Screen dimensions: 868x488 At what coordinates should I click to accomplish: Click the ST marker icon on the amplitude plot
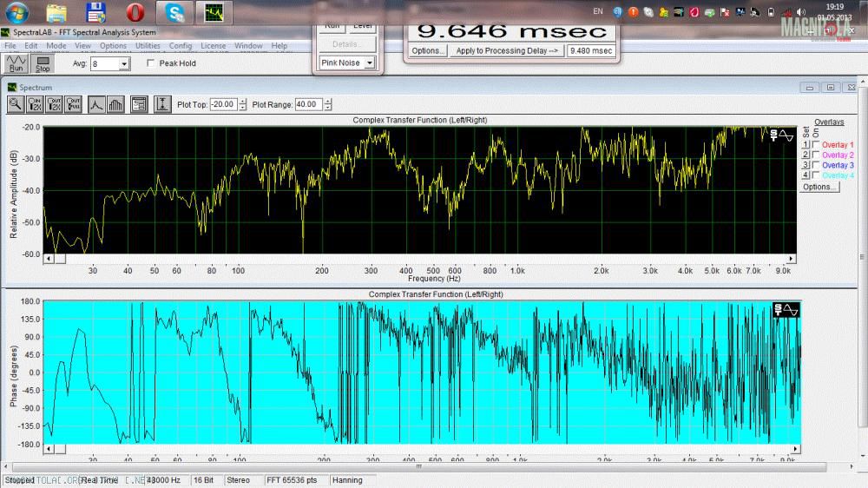773,135
